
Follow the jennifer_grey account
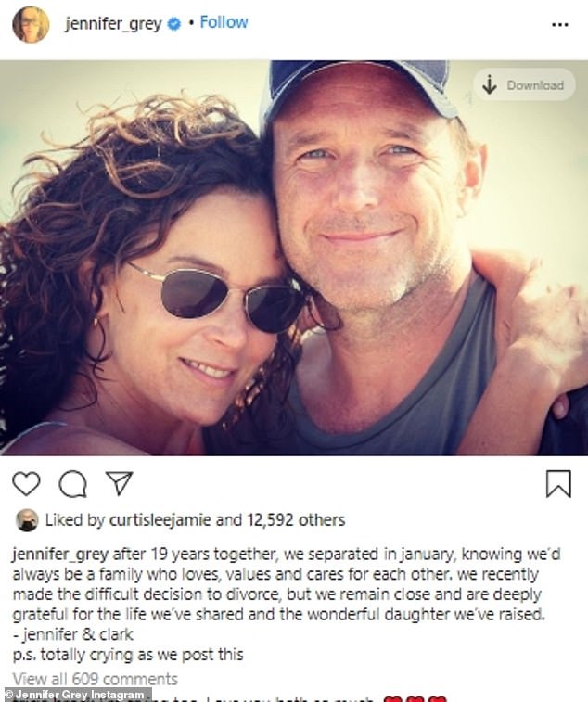click(223, 23)
